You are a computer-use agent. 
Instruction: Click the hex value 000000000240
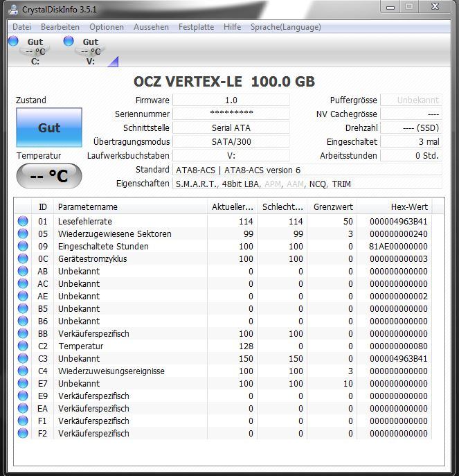tap(398, 233)
